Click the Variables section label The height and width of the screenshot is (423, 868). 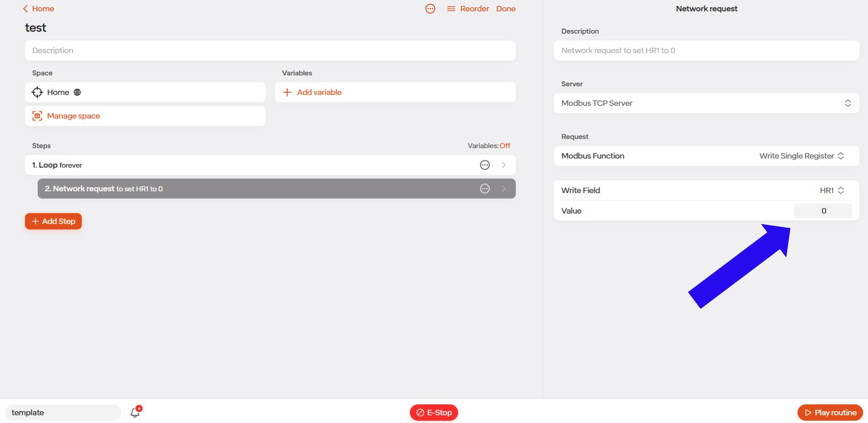click(x=297, y=73)
